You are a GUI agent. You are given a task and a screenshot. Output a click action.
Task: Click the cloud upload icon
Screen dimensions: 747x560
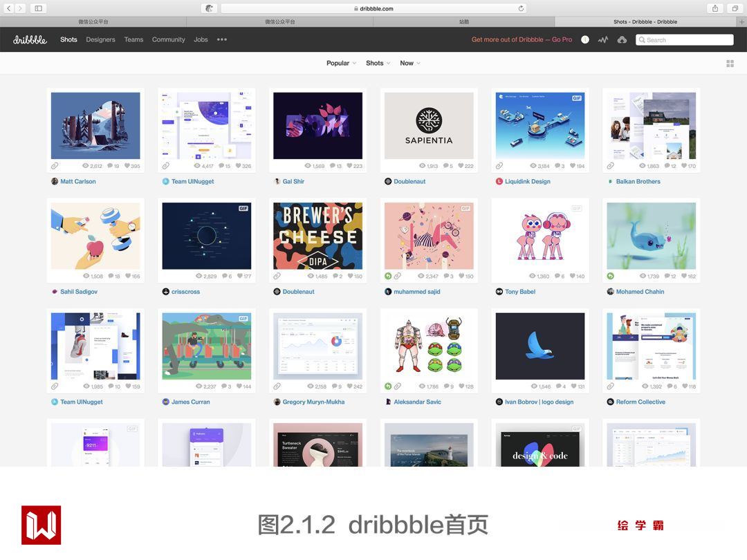[x=622, y=39]
